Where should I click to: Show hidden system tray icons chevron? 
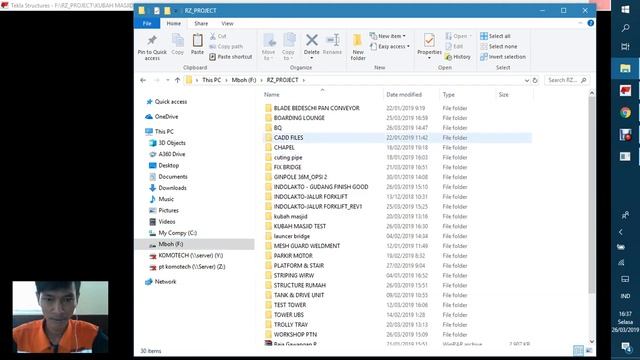(x=621, y=232)
